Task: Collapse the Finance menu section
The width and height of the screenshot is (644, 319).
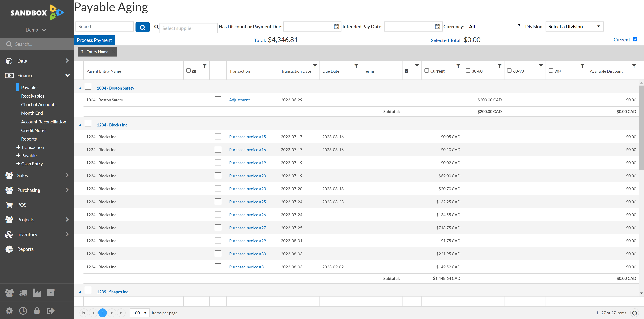Action: [x=37, y=75]
